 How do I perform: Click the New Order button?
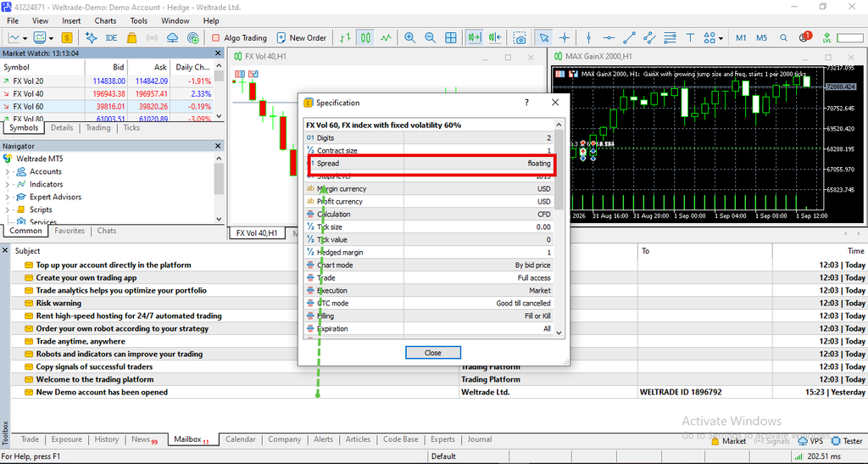pos(302,37)
